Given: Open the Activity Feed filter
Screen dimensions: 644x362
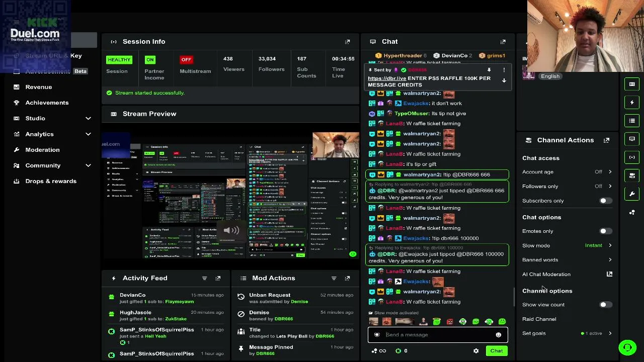Looking at the screenshot, I should point(204,278).
